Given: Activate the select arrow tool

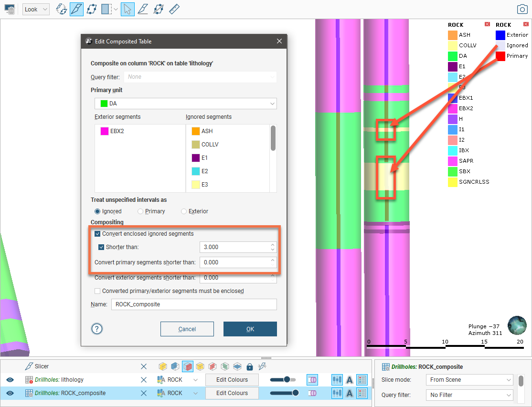Looking at the screenshot, I should [x=128, y=9].
